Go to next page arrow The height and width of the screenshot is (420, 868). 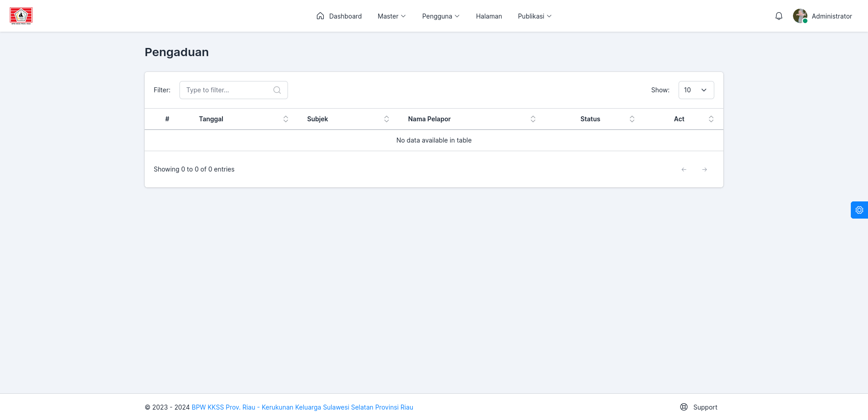704,169
